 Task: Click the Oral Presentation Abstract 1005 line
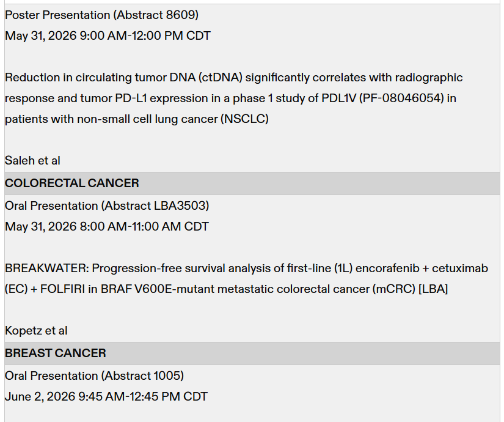click(x=94, y=376)
